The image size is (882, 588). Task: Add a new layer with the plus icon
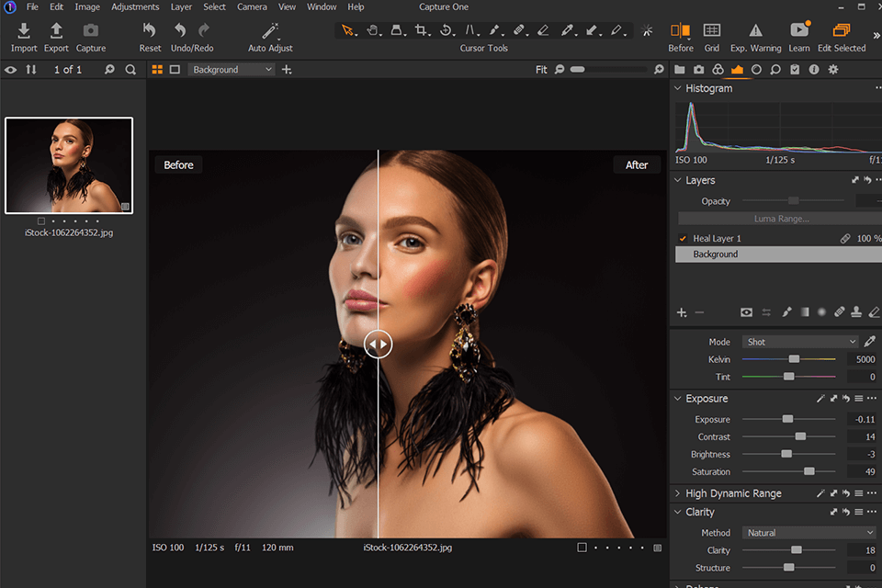point(680,312)
